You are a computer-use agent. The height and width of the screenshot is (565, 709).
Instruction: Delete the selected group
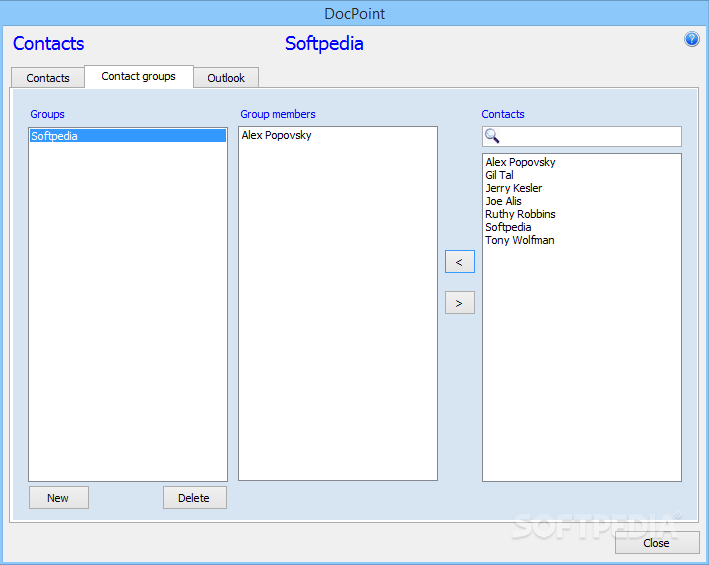(194, 498)
